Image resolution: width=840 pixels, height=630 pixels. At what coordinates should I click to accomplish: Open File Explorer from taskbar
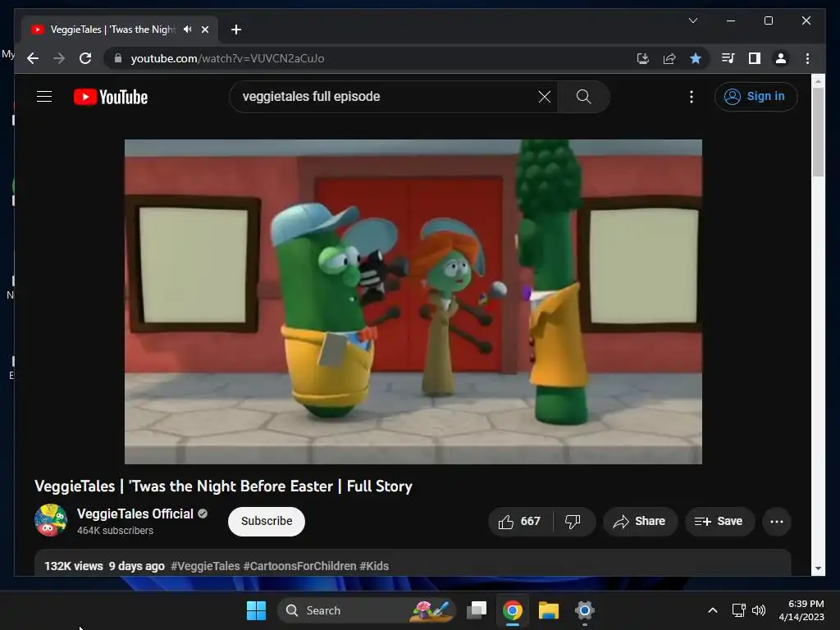tap(549, 610)
